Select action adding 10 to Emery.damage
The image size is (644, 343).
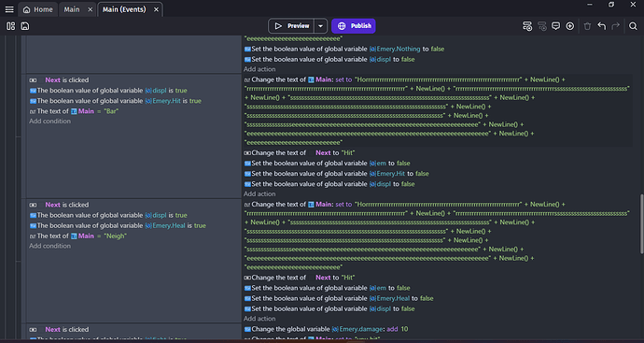coord(326,329)
